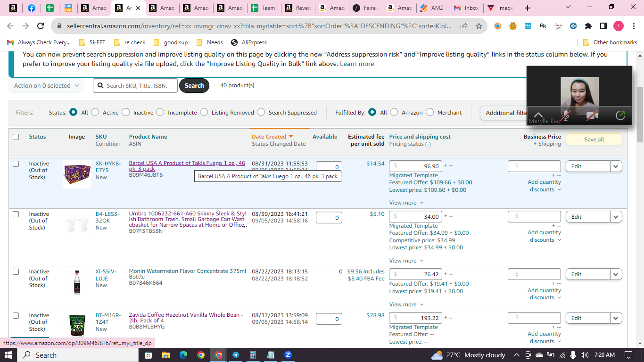
Task: Open Zoom from the taskbar
Action: coord(288,355)
